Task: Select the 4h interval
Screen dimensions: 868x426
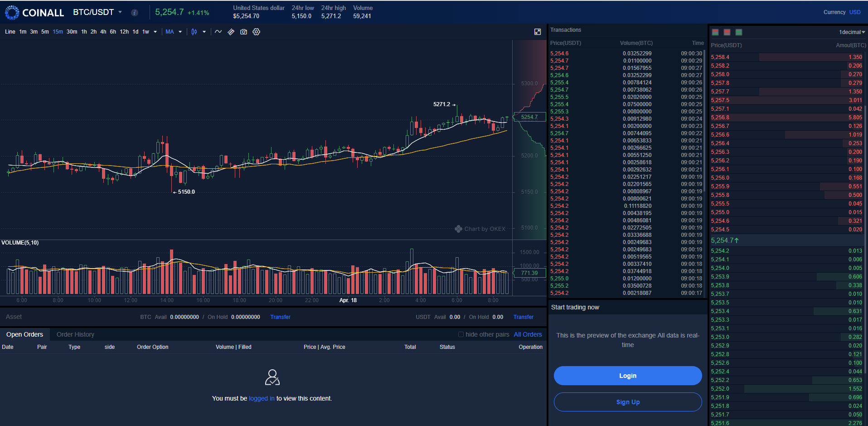Action: (103, 32)
